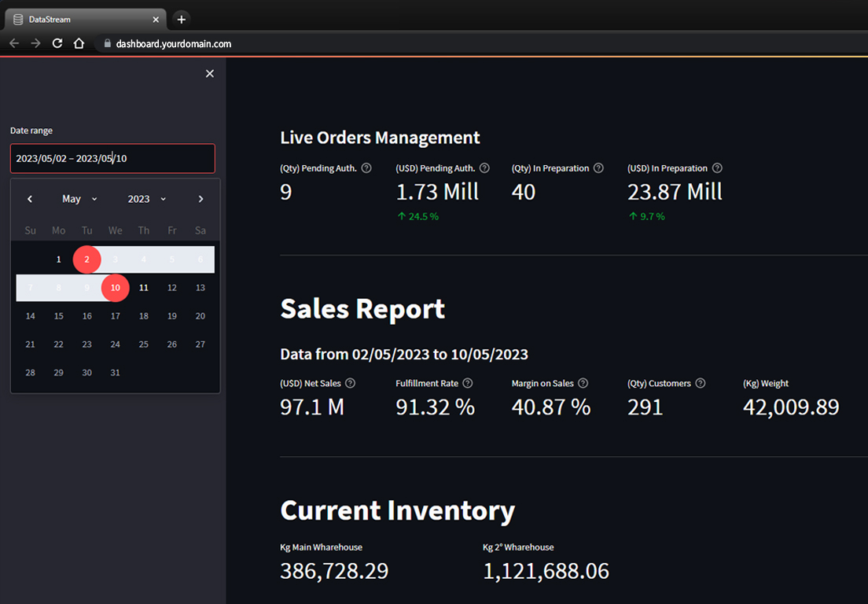Screen dimensions: 868x604
Task: Click help icon beside (Qty) Customers
Action: [x=700, y=383]
